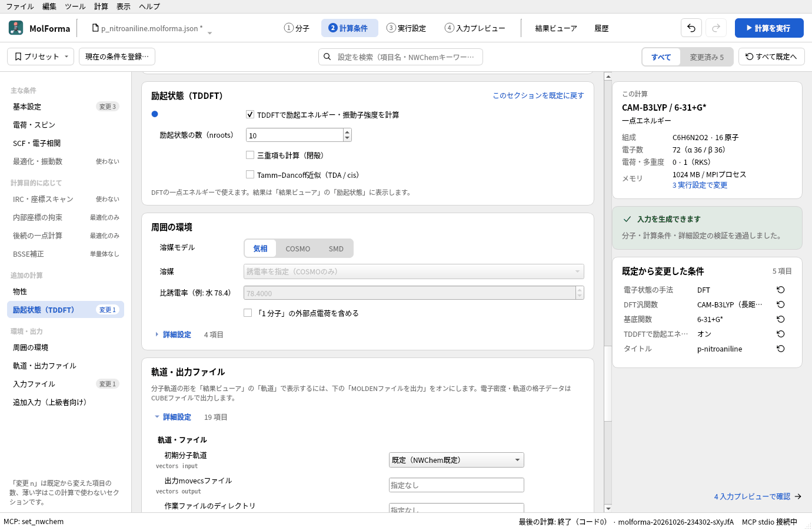Screen dimensions: 812x530
Task: Check 「1 分子」の外部点電荷を含める
Action: [x=248, y=313]
